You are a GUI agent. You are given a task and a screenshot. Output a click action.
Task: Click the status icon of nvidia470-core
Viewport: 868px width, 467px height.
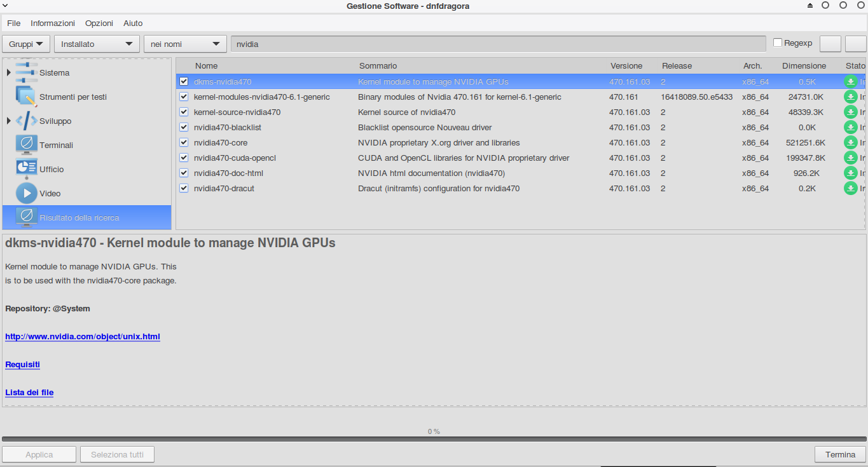coord(850,142)
